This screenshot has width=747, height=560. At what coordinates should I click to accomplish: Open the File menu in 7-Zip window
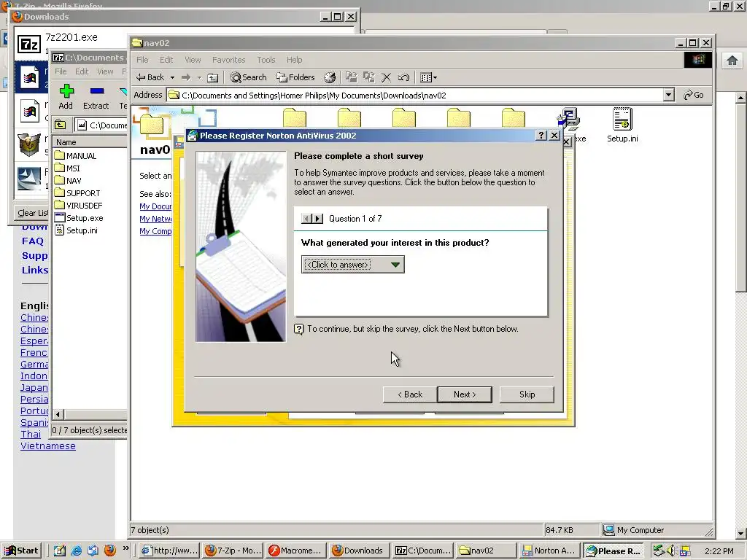click(x=61, y=71)
